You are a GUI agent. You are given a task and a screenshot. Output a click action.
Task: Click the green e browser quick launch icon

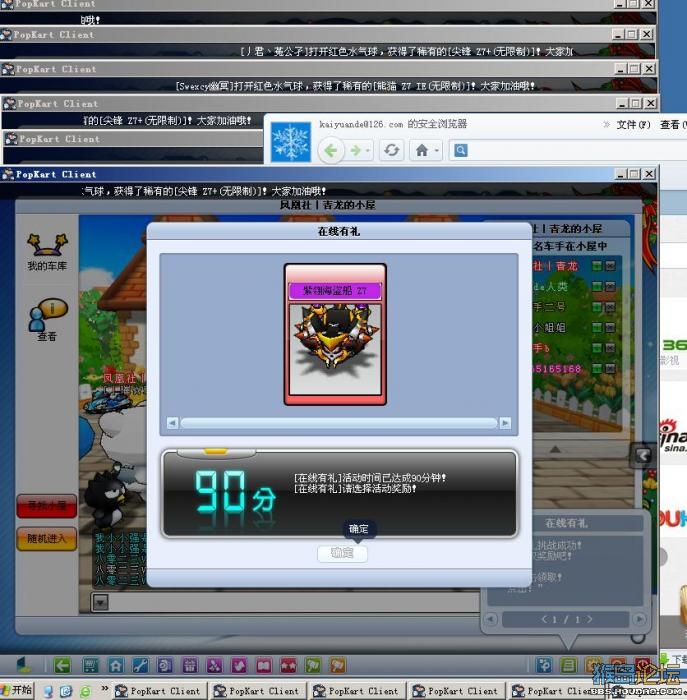[x=85, y=692]
